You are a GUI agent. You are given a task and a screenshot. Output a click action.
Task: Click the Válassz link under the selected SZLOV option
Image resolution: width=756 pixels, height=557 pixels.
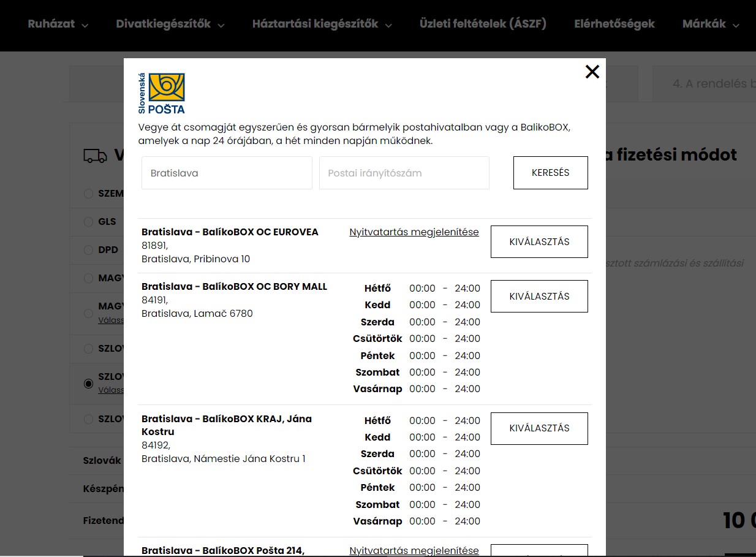tap(111, 390)
